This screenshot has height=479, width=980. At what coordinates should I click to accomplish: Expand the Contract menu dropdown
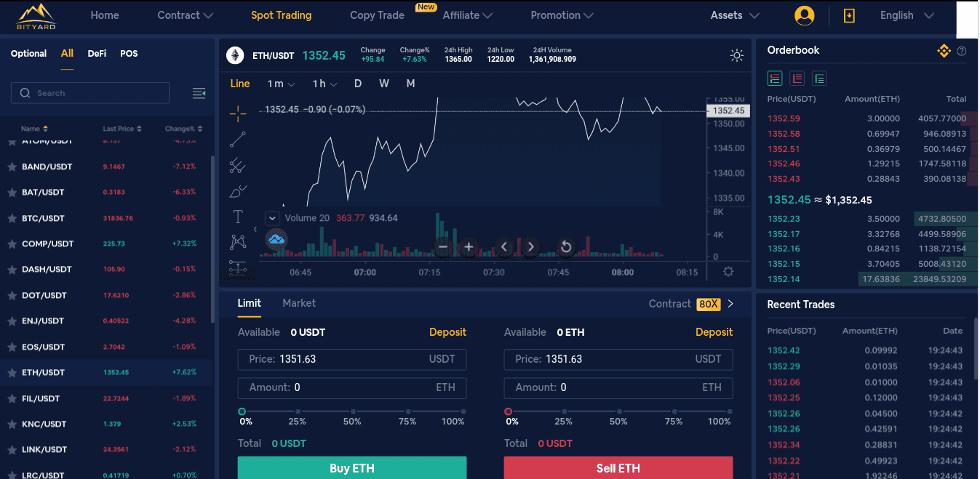point(186,15)
